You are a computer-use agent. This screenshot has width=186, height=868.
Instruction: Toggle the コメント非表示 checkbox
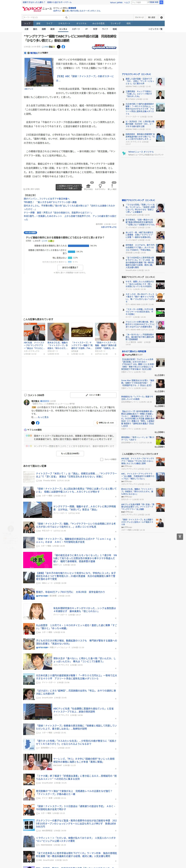point(102,459)
